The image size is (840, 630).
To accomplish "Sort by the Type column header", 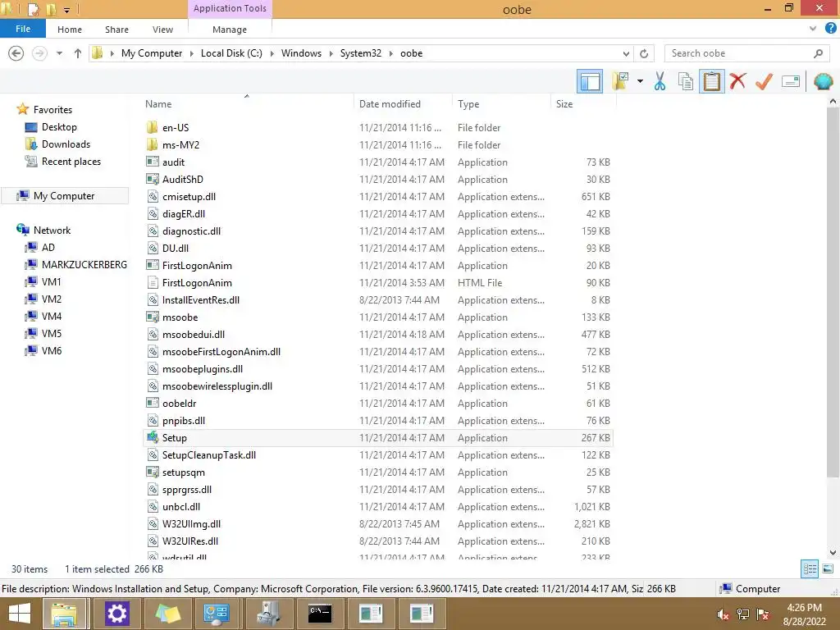I will (x=501, y=104).
